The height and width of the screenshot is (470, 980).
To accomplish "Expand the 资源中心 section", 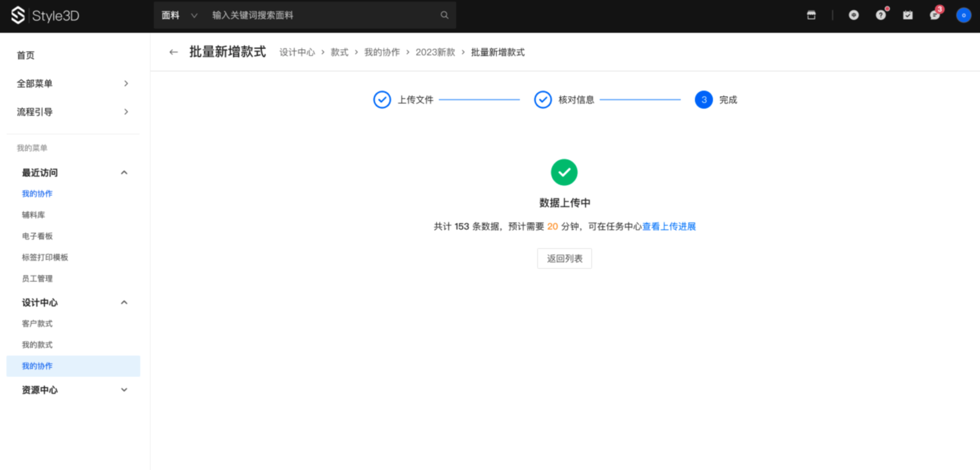I will [x=124, y=390].
